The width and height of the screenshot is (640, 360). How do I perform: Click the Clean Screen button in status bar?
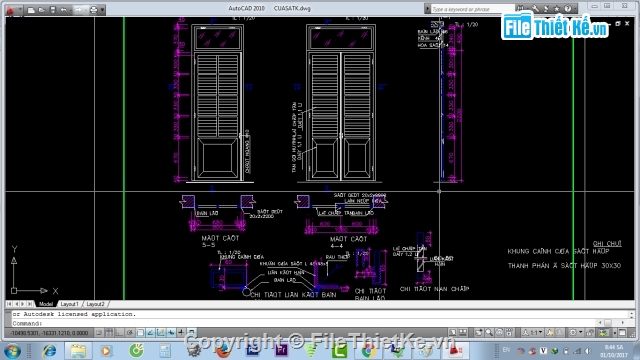[x=622, y=333]
